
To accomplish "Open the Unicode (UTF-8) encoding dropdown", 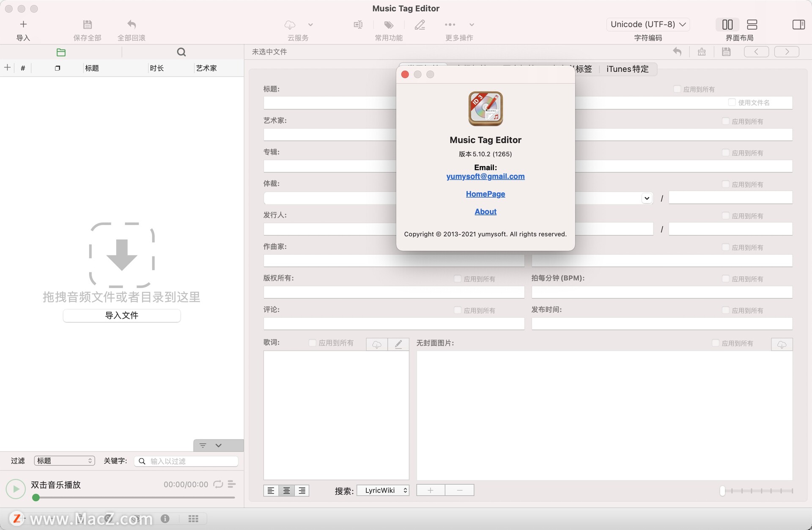I will click(648, 25).
